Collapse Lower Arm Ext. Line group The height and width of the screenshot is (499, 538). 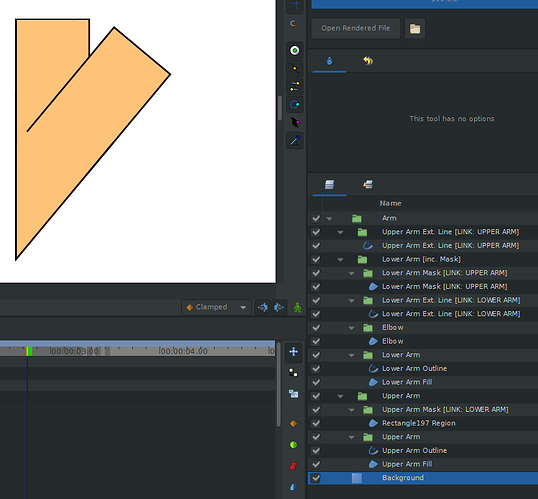(x=351, y=301)
